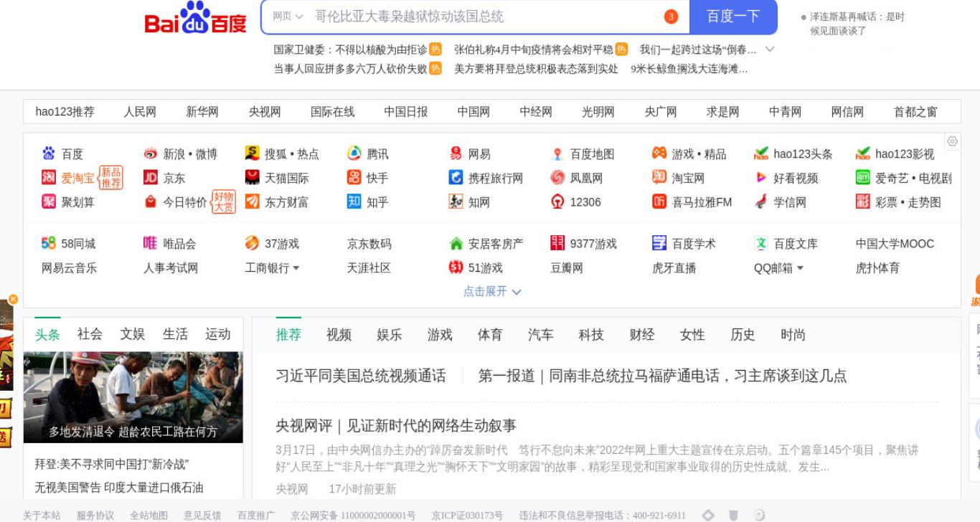
Task: Click the 百度一下 search button
Action: coord(733,16)
